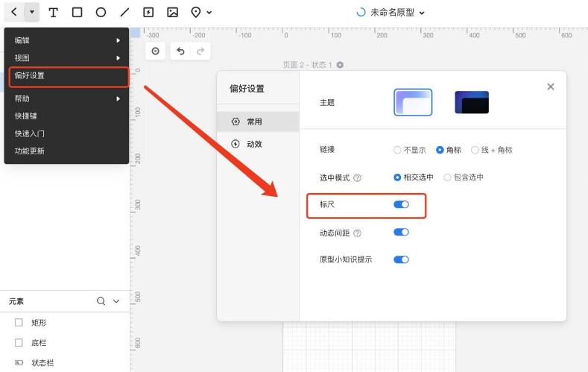This screenshot has height=372, width=588.
Task: Click the Image insert tool
Action: tap(172, 13)
